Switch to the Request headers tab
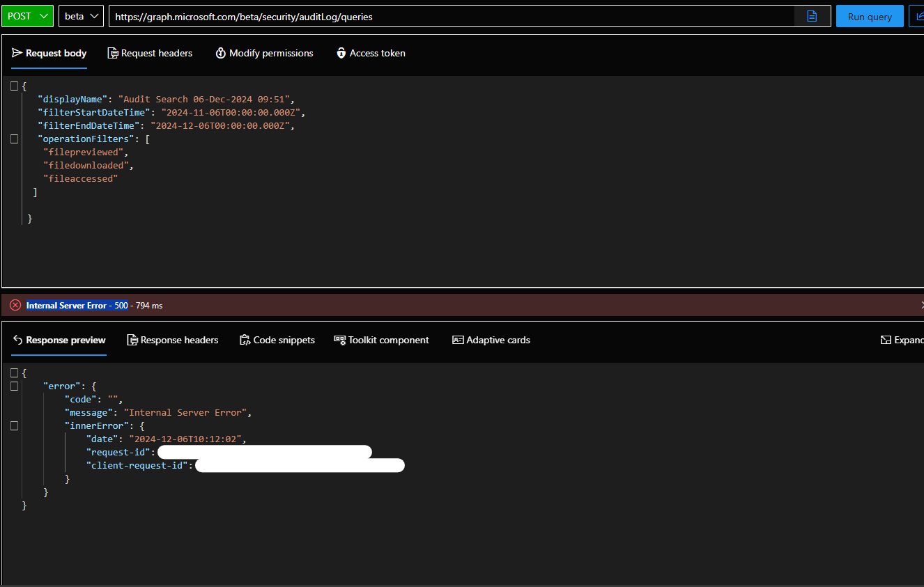Viewport: 924px width, 587px height. coord(150,53)
